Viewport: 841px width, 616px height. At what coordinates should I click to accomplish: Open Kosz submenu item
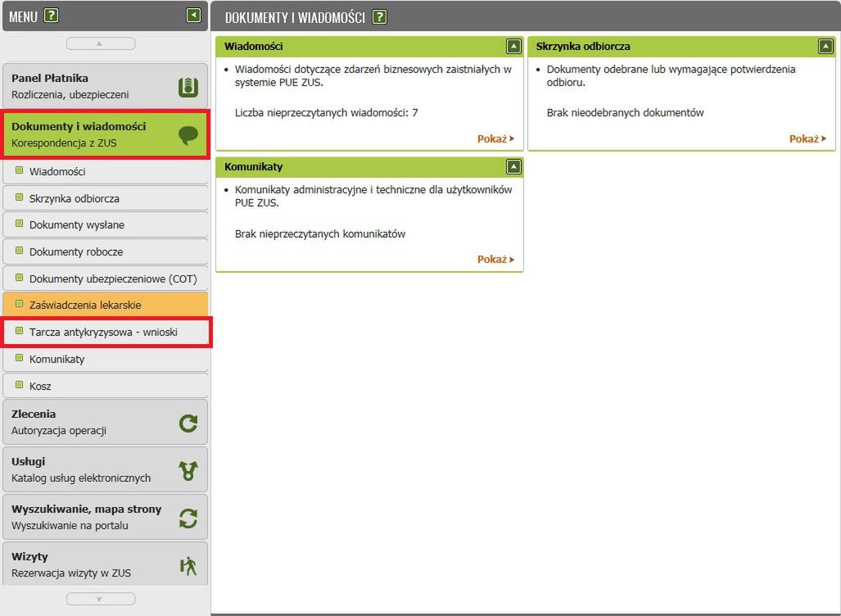(x=105, y=386)
